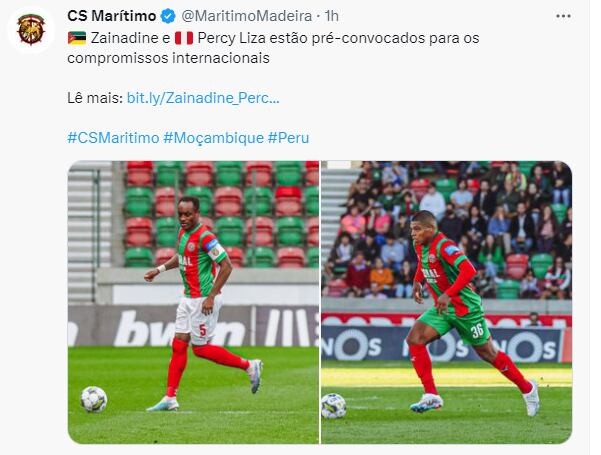Screen dimensions: 601x455
Task: Click the bwin advertising board in left photo
Action: (x=193, y=327)
